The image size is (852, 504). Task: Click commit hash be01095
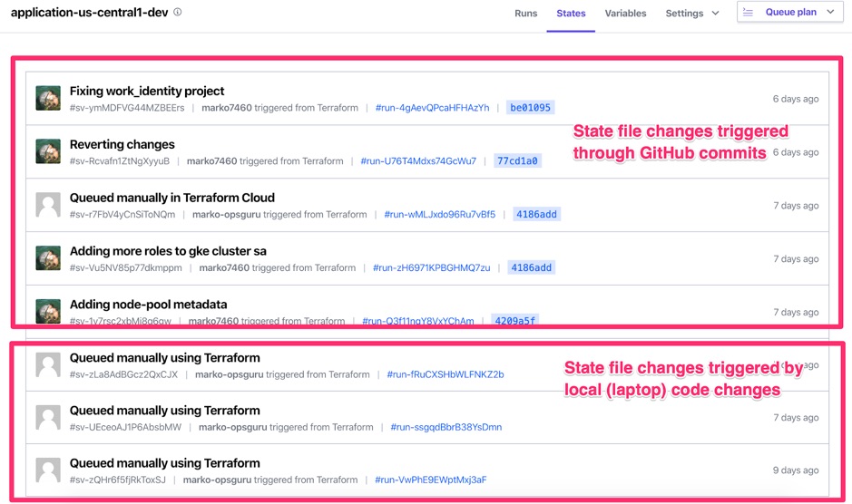tap(530, 108)
